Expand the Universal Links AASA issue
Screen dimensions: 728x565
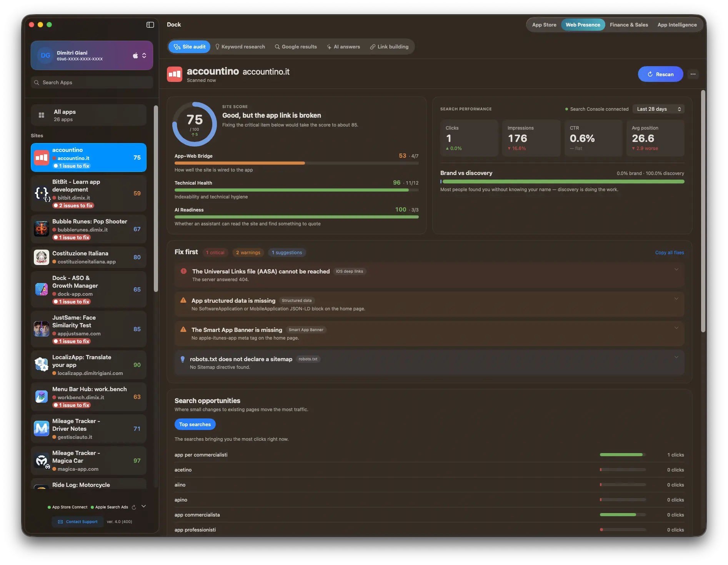click(x=676, y=269)
